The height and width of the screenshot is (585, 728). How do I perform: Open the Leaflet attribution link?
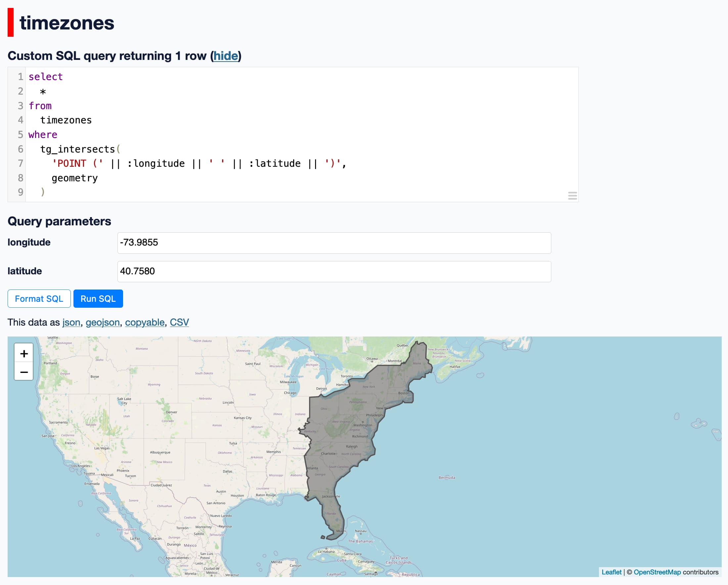[x=611, y=572]
